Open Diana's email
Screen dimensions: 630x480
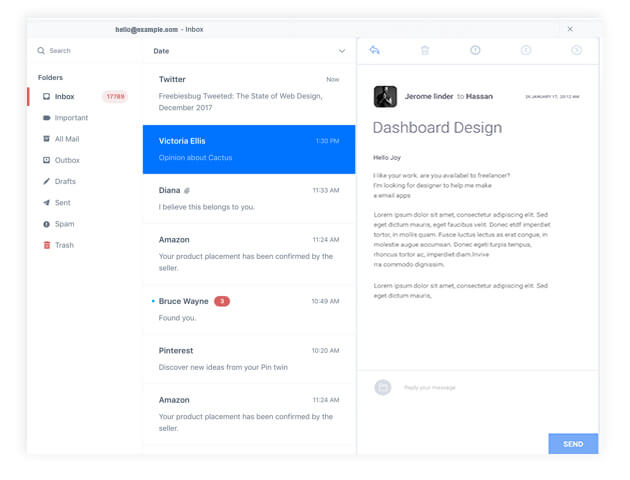249,199
